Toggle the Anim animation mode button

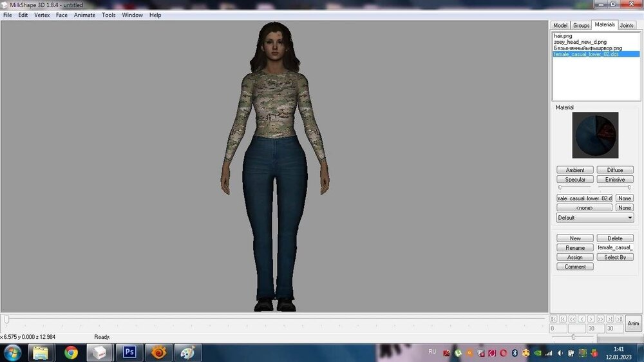633,323
